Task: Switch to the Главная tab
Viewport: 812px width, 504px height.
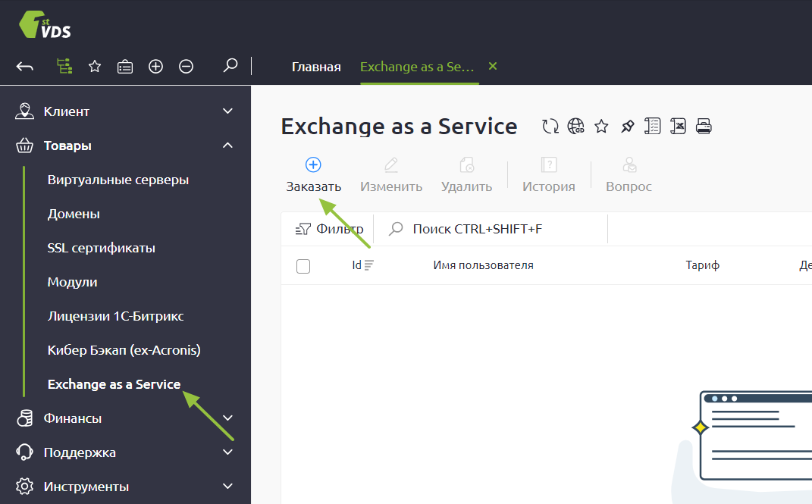Action: coord(316,67)
